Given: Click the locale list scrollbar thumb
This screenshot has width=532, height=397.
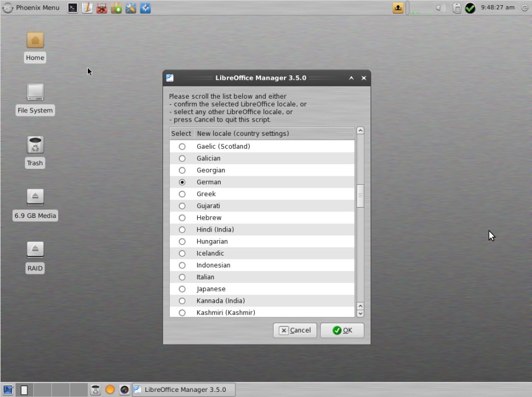Looking at the screenshot, I should click(x=360, y=196).
